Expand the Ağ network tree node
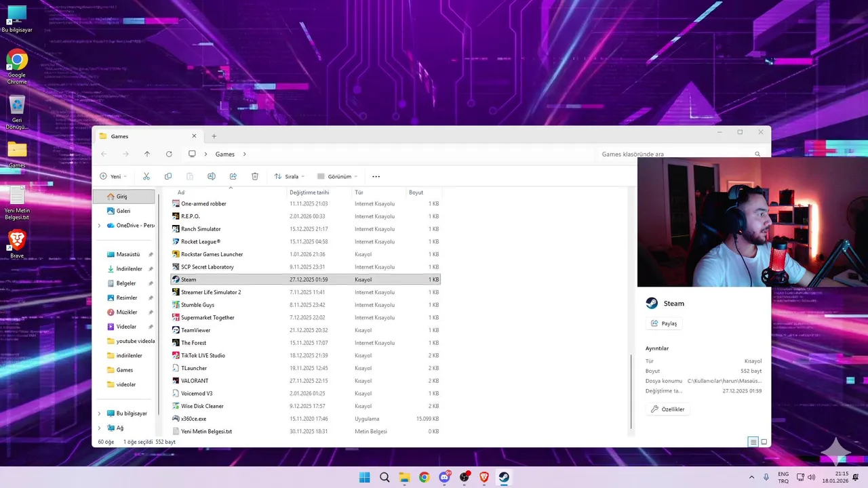The width and height of the screenshot is (868, 488). click(100, 428)
